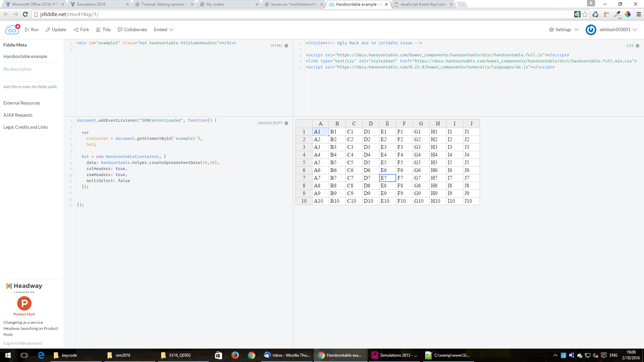Open the Chrome hamburger menu
The image size is (644, 362).
(639, 14)
